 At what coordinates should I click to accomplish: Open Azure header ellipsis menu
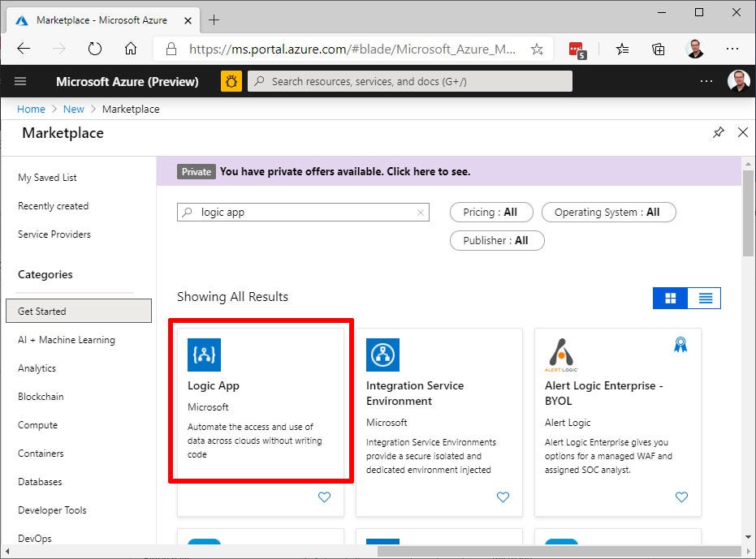click(706, 81)
